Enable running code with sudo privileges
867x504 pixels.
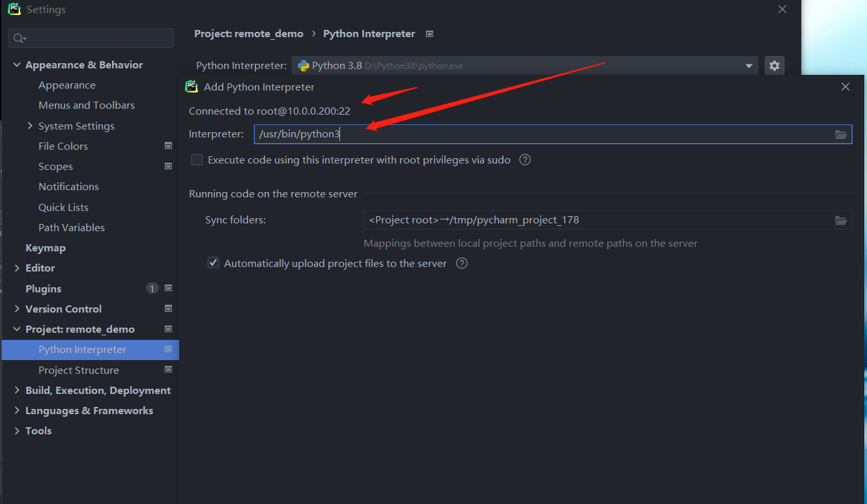pos(197,160)
